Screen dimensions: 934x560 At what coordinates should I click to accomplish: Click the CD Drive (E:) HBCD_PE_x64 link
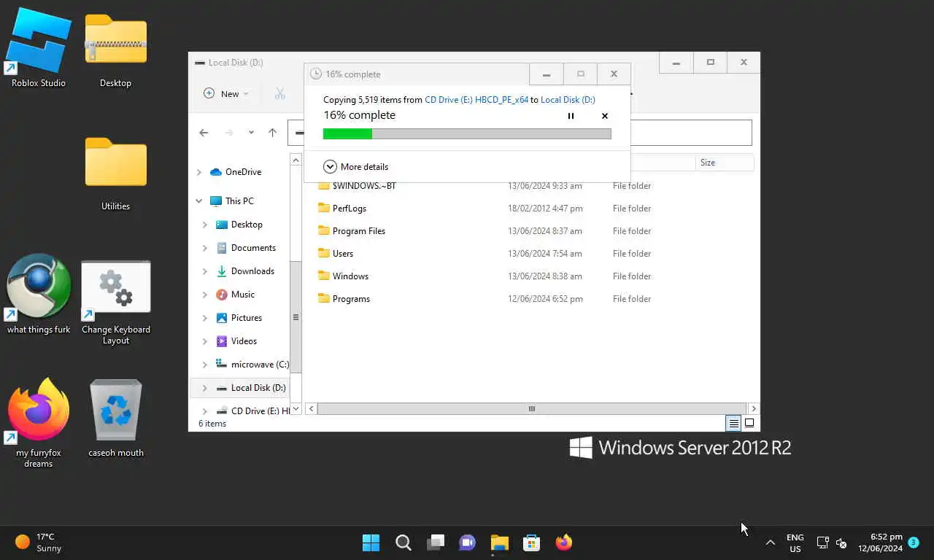[476, 100]
